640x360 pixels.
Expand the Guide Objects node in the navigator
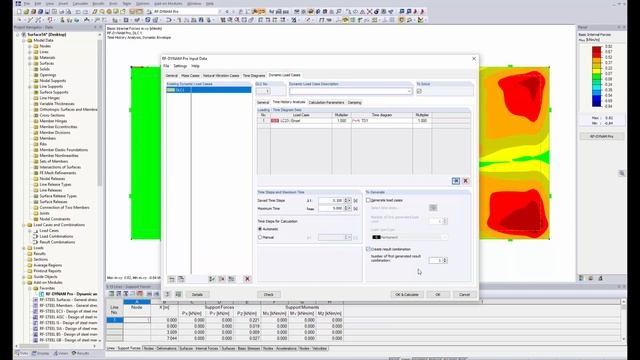pos(24,277)
